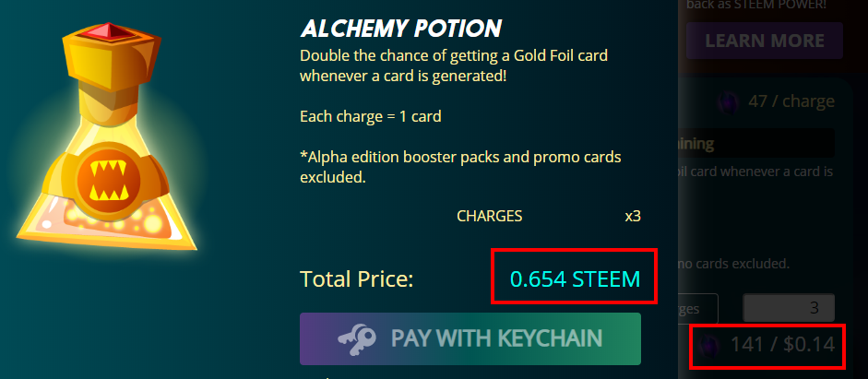Viewport: 868px width, 379px height.
Task: Click the Each charge = 1 card line
Action: [x=370, y=117]
